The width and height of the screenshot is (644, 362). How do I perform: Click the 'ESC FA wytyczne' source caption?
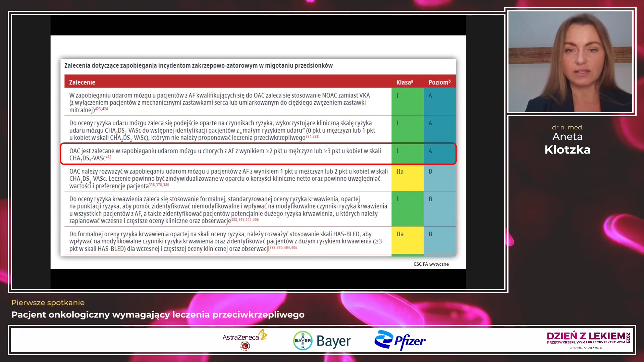tap(431, 264)
